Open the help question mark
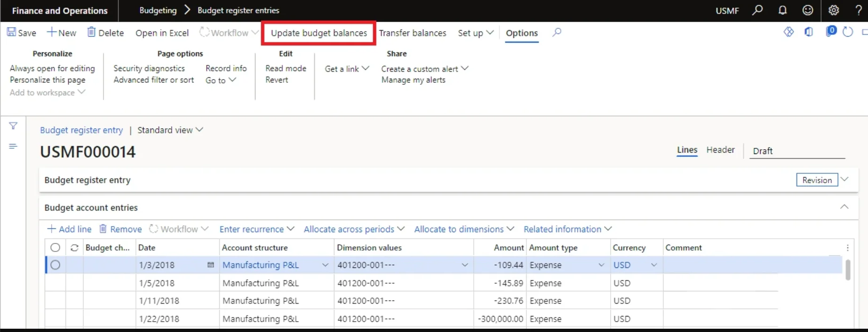 coord(859,10)
